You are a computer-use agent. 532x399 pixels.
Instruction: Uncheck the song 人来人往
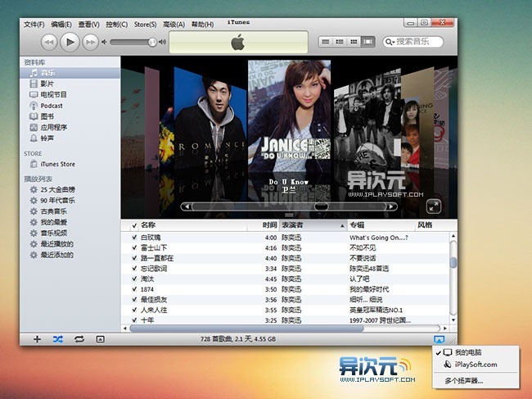pos(134,310)
